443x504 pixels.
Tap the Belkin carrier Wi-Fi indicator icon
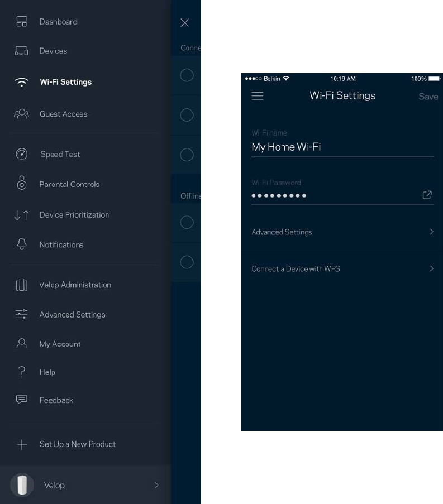coord(285,79)
